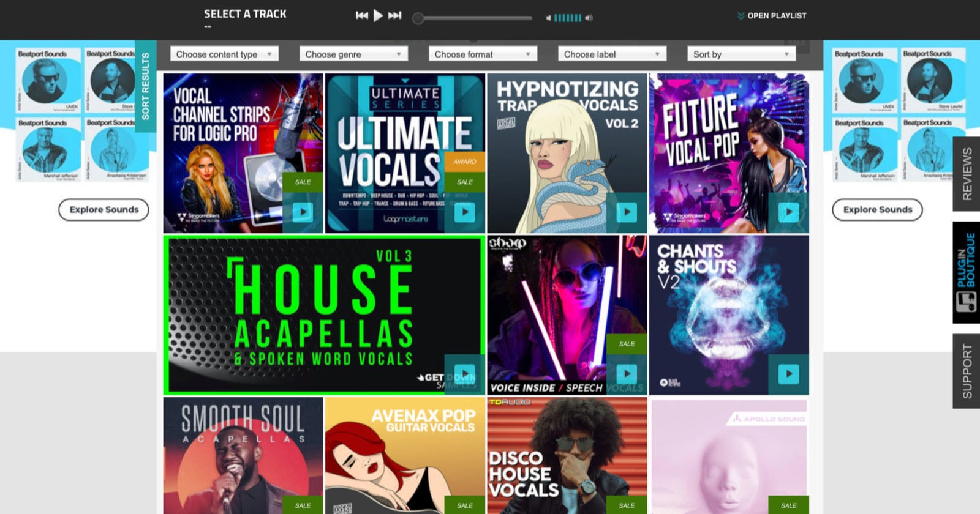Preview Future Vocal Pop pack
Image resolution: width=980 pixels, height=514 pixels.
pos(788,212)
